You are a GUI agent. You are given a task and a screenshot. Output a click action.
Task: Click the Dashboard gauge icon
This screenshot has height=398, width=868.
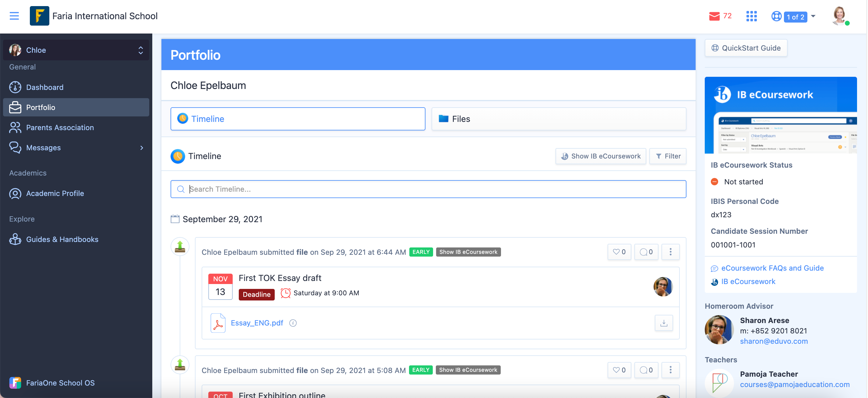coord(15,87)
